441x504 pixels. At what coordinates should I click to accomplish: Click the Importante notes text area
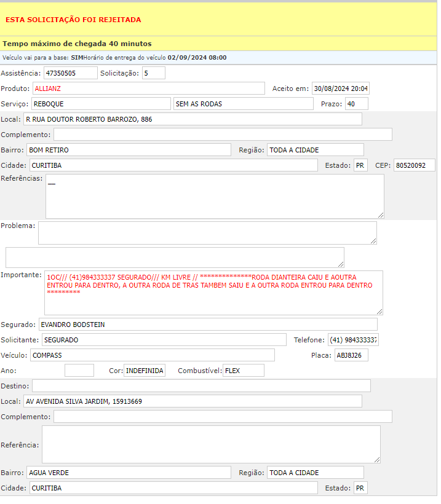point(213,293)
